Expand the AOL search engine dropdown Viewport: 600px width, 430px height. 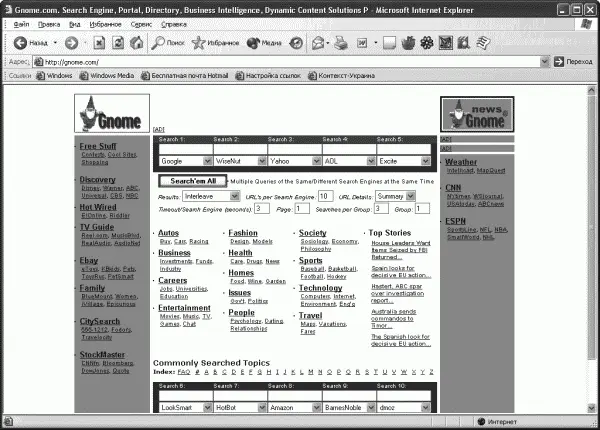tap(371, 161)
